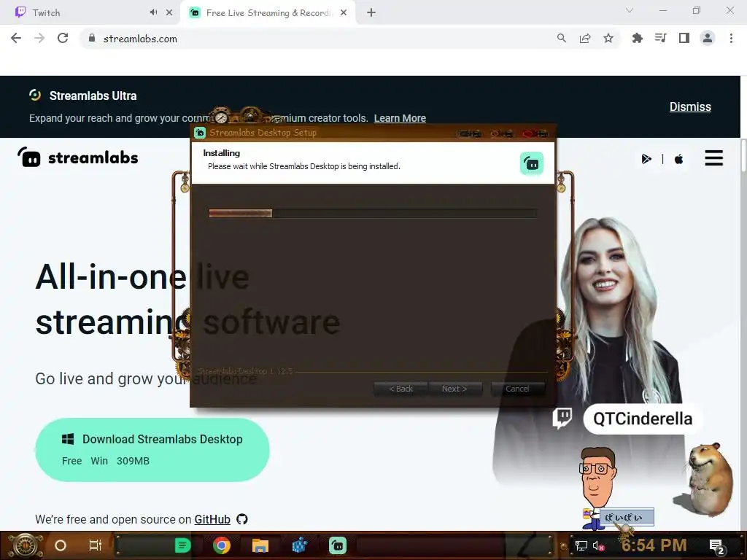Open the tab search chevron

[630, 10]
